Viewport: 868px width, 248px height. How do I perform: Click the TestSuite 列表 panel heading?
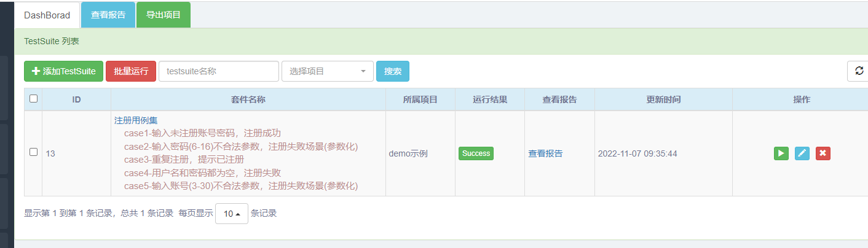pos(52,42)
